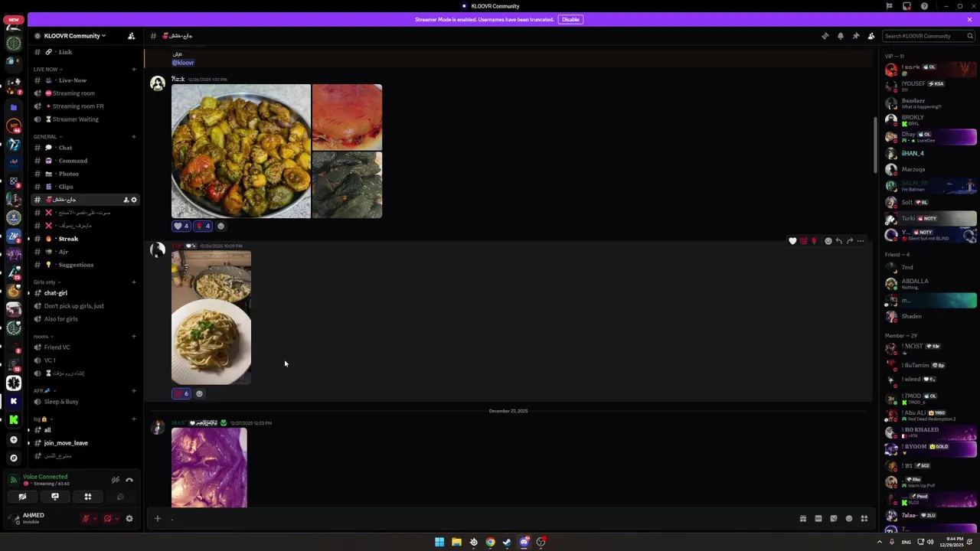Open settings gear of the selected channel
980x551 pixels.
[134, 200]
